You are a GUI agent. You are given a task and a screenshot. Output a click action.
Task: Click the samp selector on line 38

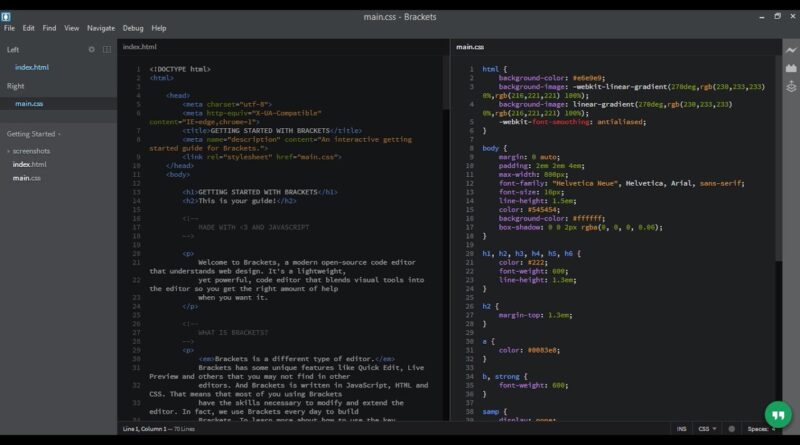coord(490,412)
